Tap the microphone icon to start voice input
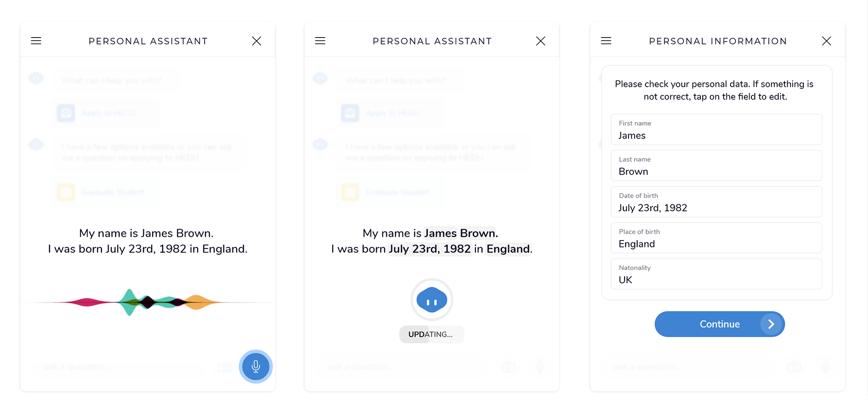 (x=255, y=367)
